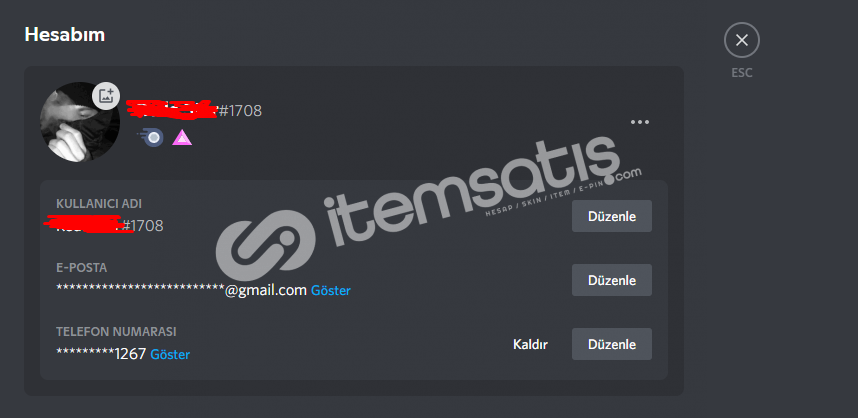Click the KULLANICI ADI field label
Viewport: 858px width, 418px height.
(99, 204)
